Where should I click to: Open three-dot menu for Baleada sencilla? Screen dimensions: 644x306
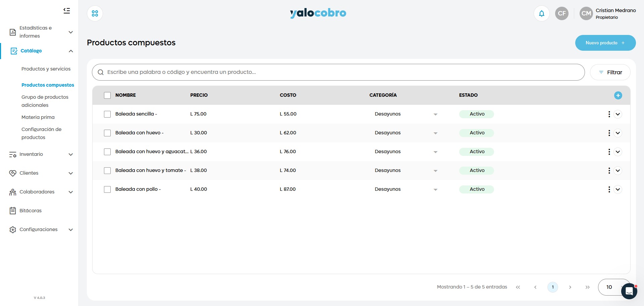[609, 114]
